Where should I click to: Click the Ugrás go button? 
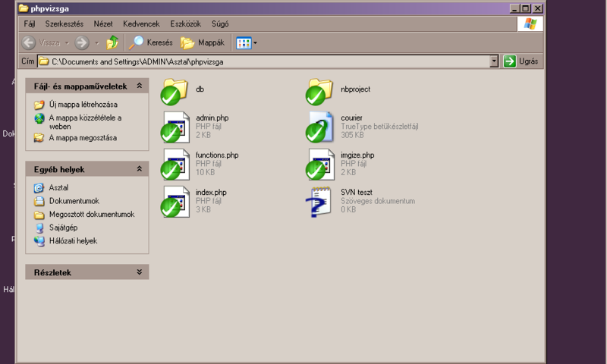[x=521, y=61]
